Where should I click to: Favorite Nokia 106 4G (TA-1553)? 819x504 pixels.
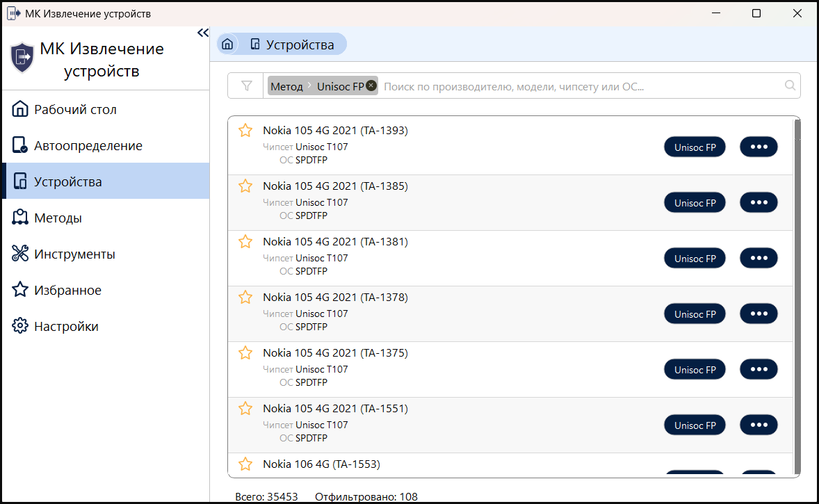245,464
